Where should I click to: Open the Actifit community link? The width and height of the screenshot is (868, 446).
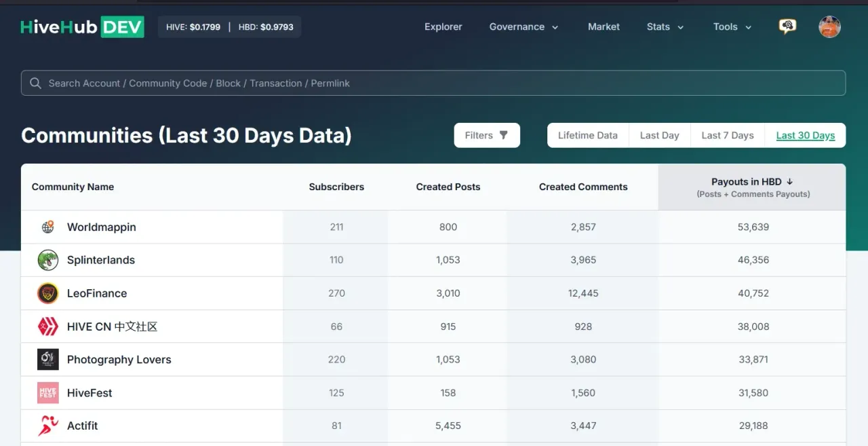click(82, 426)
